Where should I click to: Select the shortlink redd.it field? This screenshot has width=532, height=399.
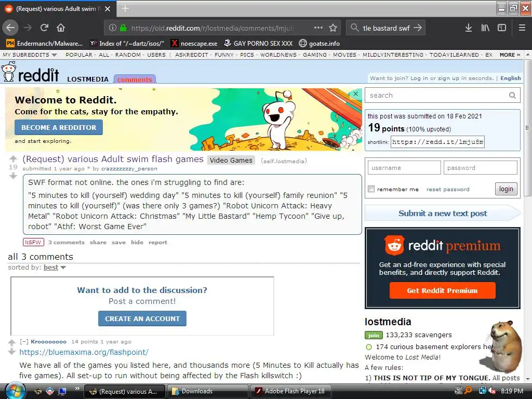(437, 142)
